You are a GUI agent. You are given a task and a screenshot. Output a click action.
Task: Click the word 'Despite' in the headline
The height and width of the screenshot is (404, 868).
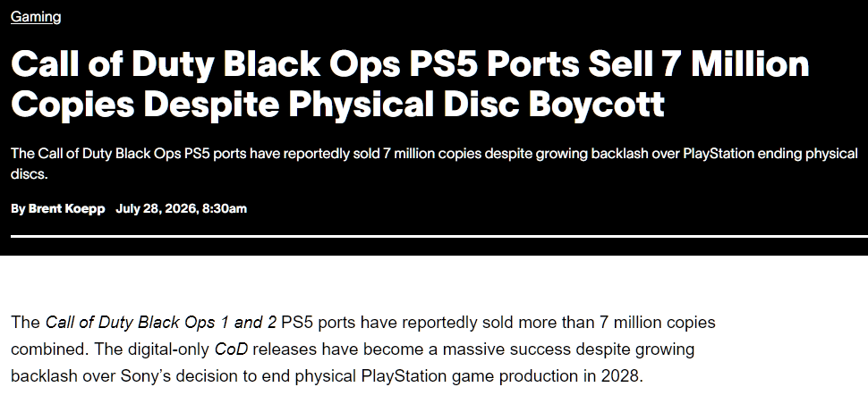[x=211, y=104]
